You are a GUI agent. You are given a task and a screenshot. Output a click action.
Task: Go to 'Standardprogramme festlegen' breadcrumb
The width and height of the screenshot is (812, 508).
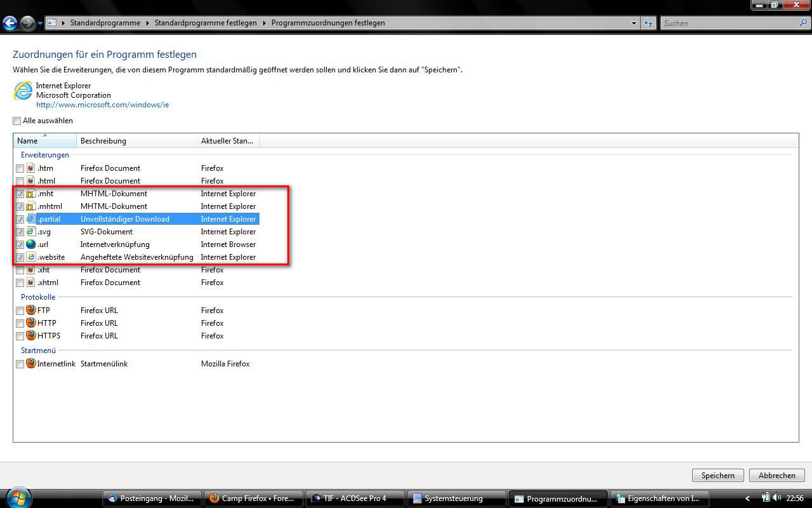[x=206, y=23]
